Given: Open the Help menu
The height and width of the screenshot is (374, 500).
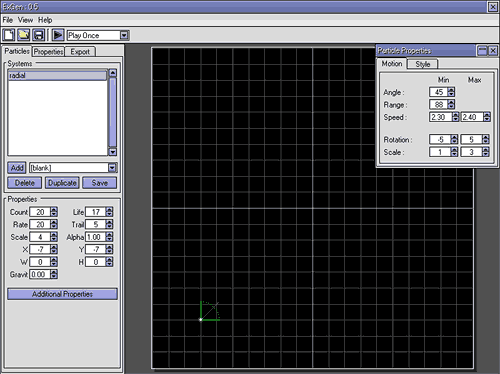Looking at the screenshot, I should tap(45, 20).
